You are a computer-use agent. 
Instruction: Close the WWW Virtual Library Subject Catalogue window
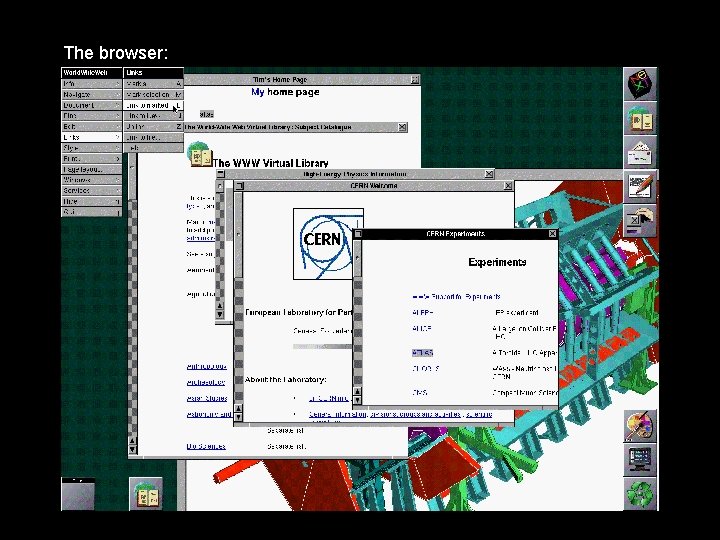[402, 127]
